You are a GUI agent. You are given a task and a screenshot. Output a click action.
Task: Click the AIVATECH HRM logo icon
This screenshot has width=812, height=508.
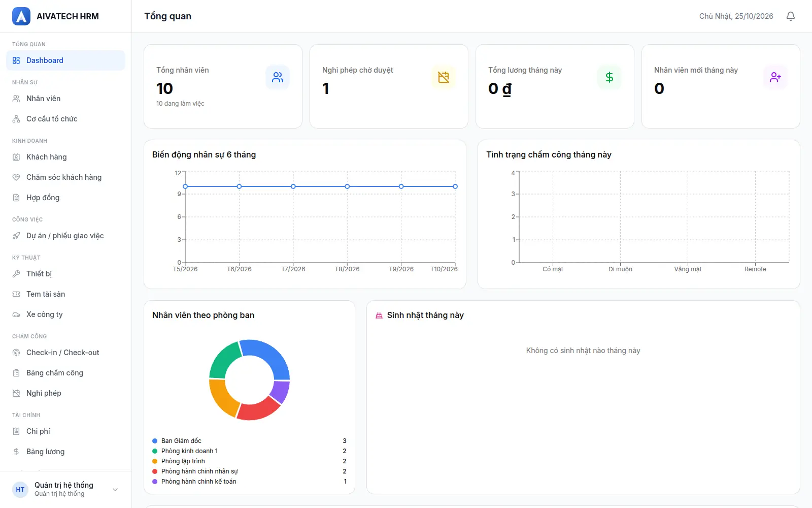pos(21,16)
